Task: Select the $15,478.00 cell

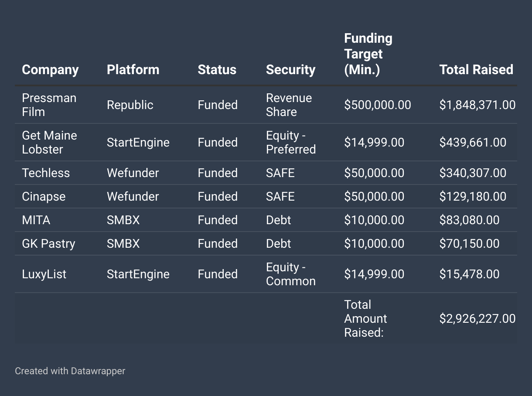Action: [469, 274]
